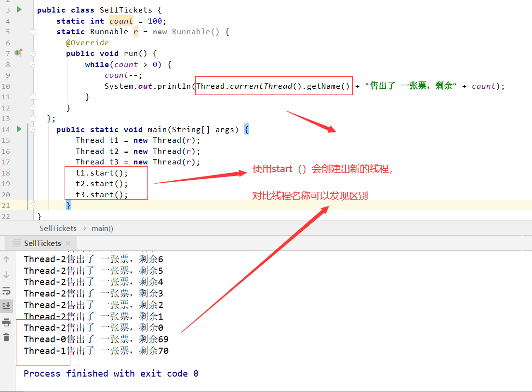Click the fold end marker on line 12

[x=33, y=107]
